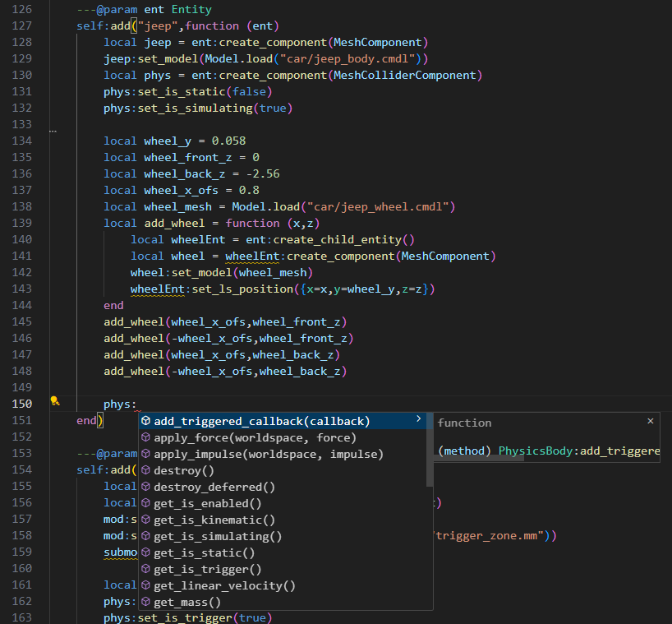Viewport: 672px width, 624px height.
Task: Click the method icon beside apply_impulse
Action: coord(145,454)
